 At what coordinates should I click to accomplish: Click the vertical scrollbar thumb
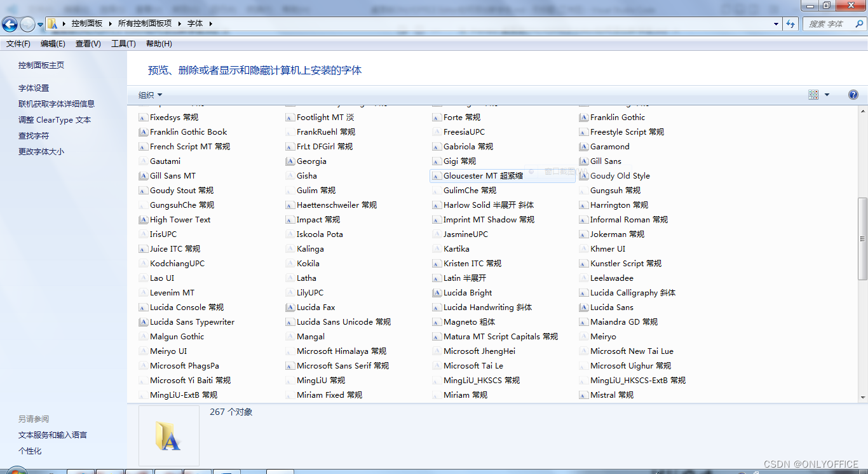(863, 239)
